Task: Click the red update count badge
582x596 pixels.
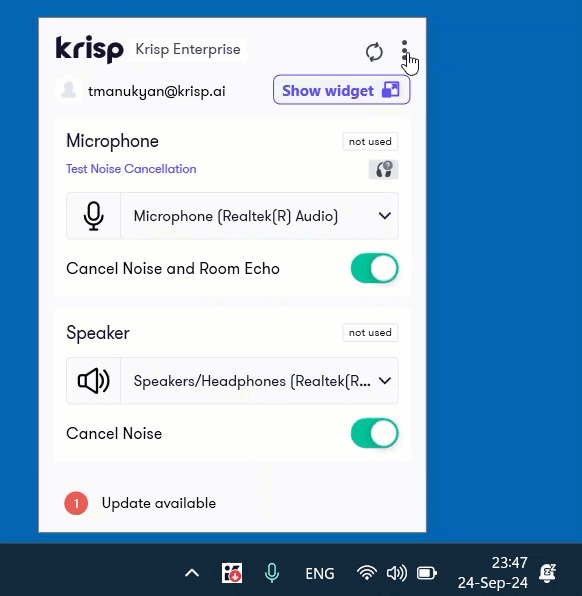Action: pos(76,503)
